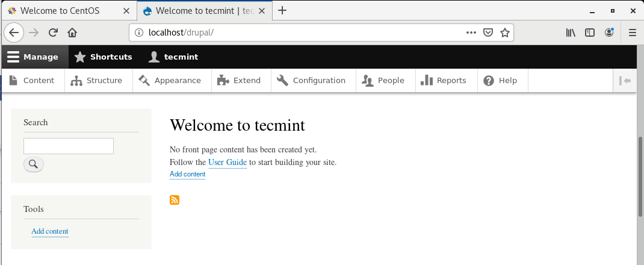644x265 pixels.
Task: Open Firefox account icon
Action: pyautogui.click(x=609, y=33)
